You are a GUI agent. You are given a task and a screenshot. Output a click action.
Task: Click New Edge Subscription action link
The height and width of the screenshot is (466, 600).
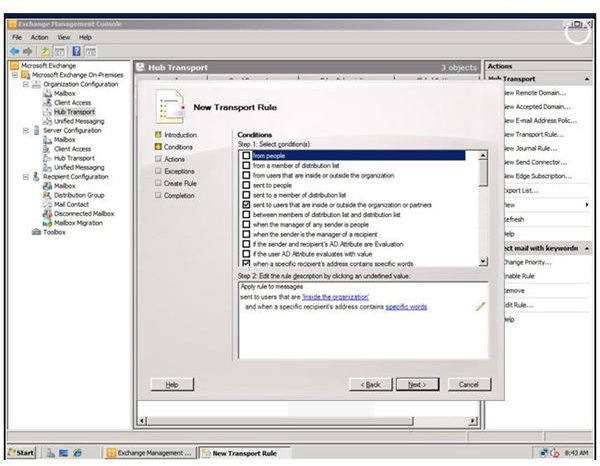click(538, 176)
